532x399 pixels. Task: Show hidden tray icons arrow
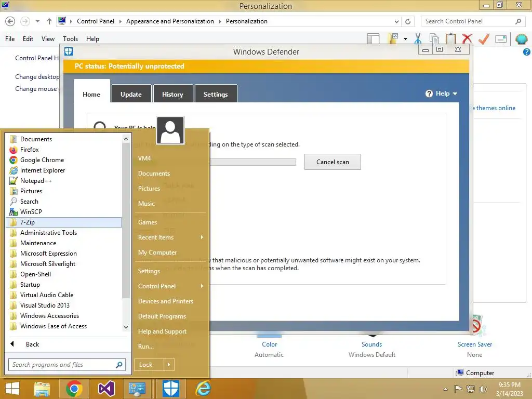click(x=445, y=389)
